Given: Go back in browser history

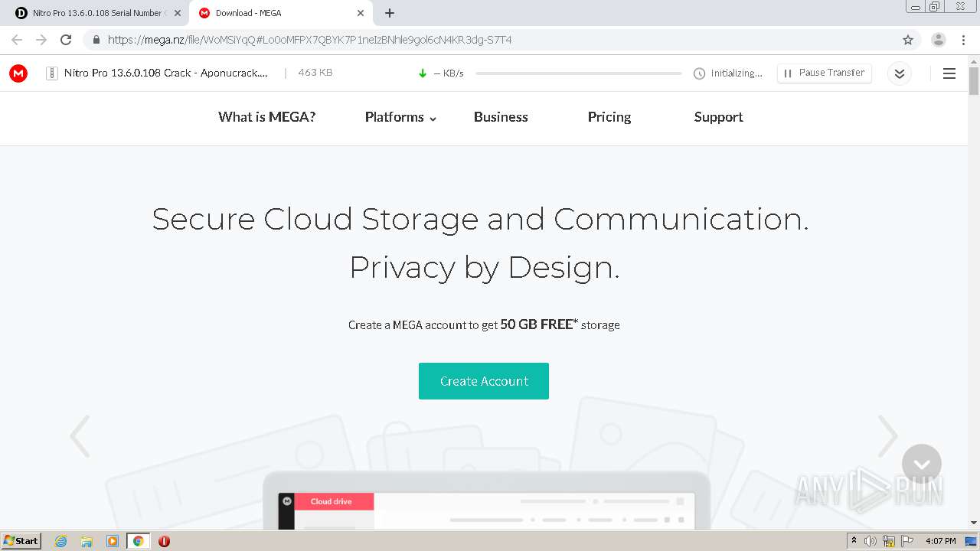Looking at the screenshot, I should [17, 40].
